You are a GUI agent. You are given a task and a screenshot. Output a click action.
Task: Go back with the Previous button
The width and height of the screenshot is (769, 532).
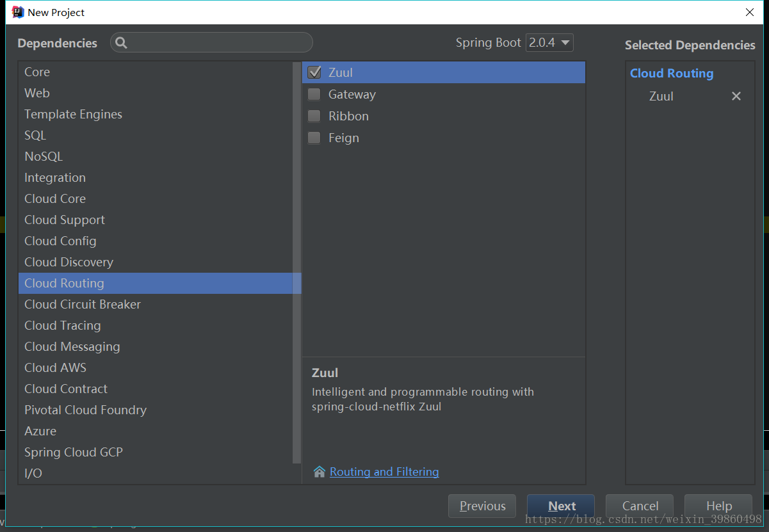(482, 506)
